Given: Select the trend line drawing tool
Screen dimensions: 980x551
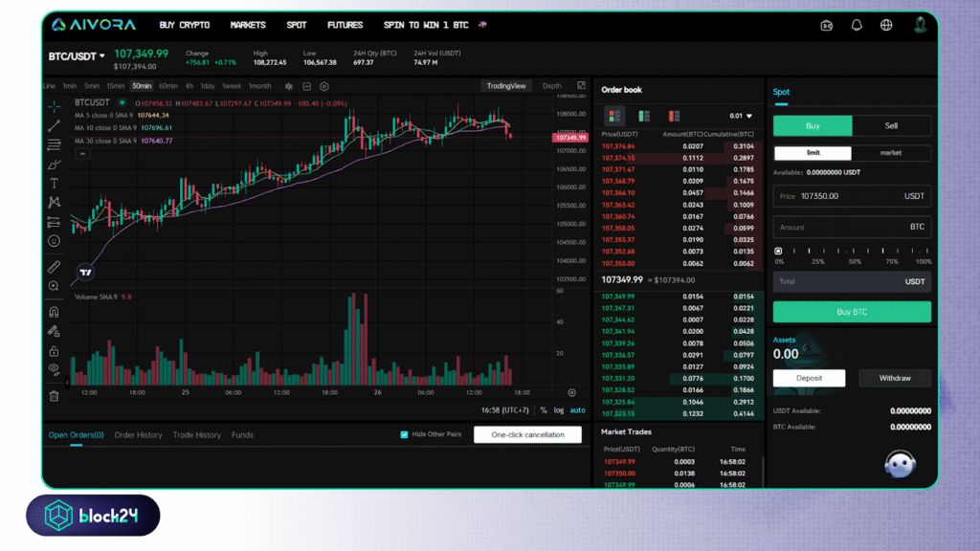Looking at the screenshot, I should pyautogui.click(x=54, y=125).
